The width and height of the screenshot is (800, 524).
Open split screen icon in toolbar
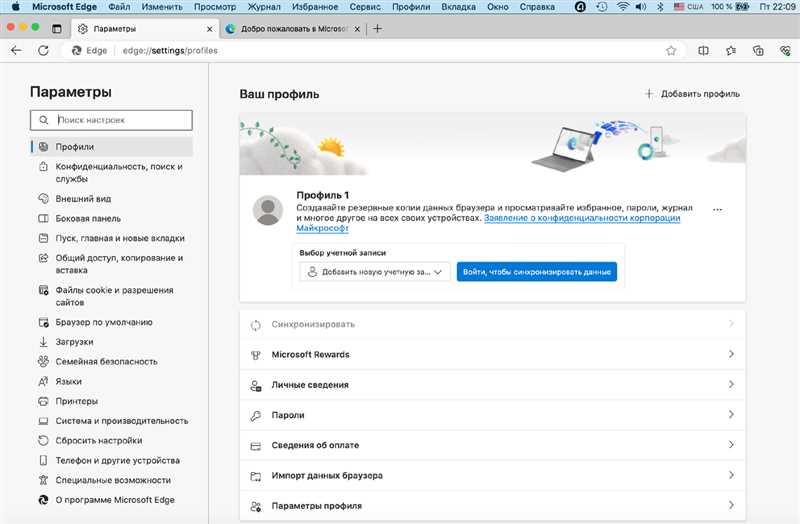pyautogui.click(x=703, y=51)
